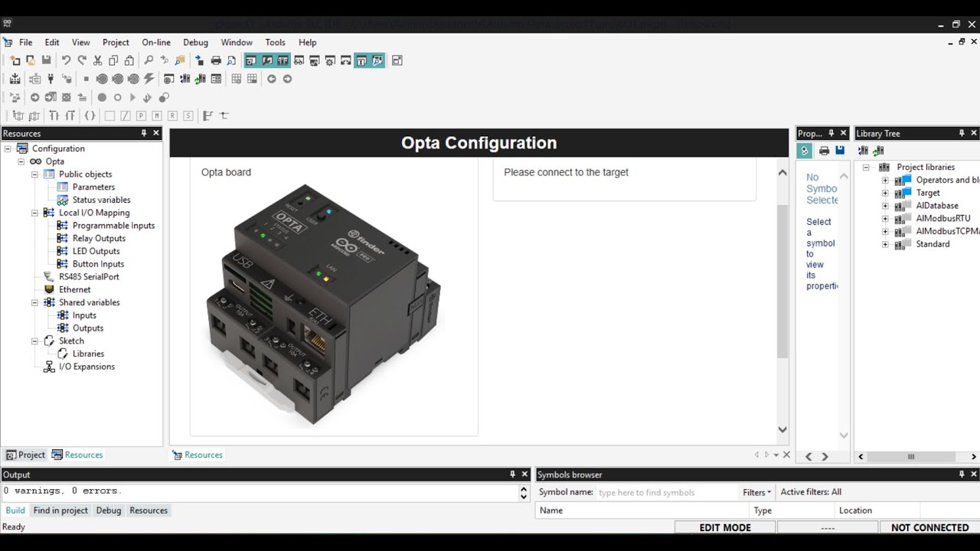Click the Print icon in main toolbar
Viewport: 980px width, 551px height.
[x=216, y=60]
